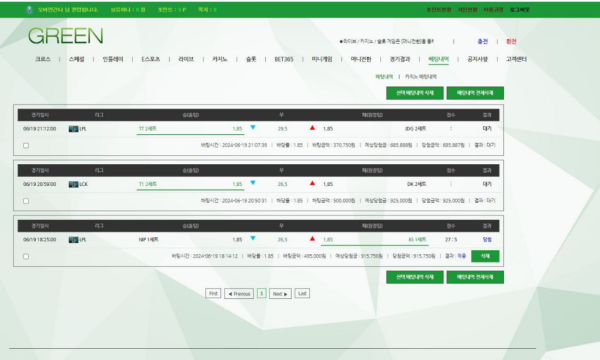Tick the checkbox for the 18:25 LPL bet

(x=26, y=256)
